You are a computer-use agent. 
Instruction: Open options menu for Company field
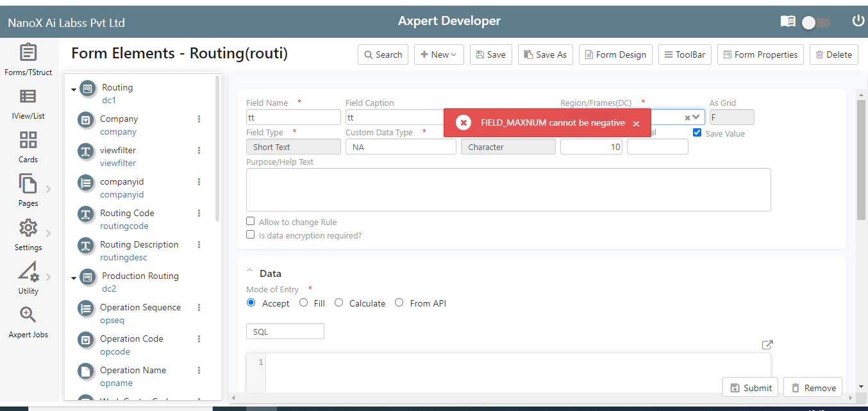(x=199, y=119)
